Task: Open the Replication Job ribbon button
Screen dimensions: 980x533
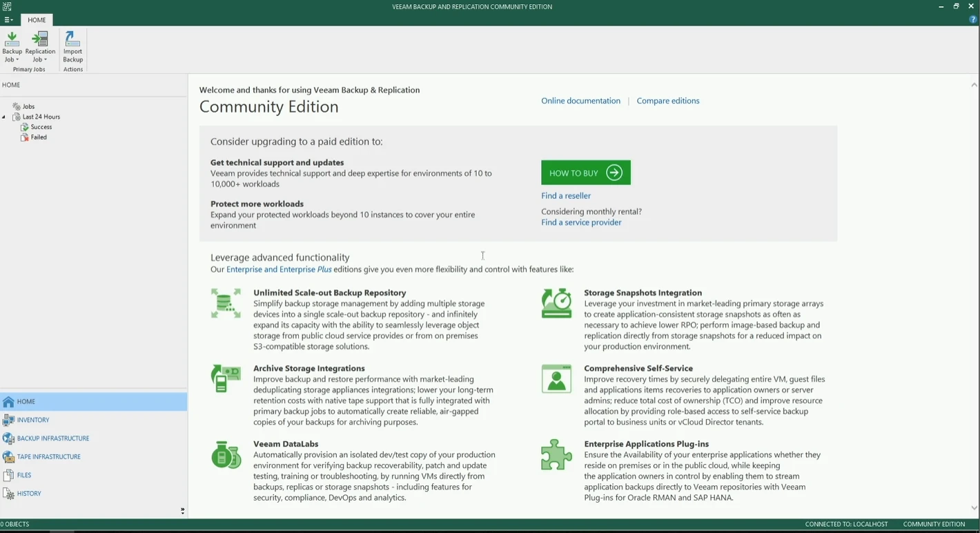Action: click(x=40, y=47)
